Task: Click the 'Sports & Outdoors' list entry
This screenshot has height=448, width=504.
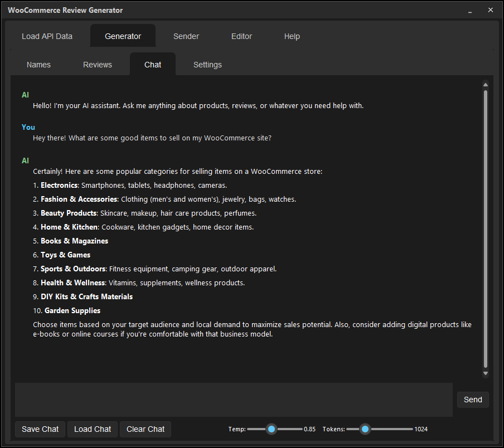Action: pos(154,269)
